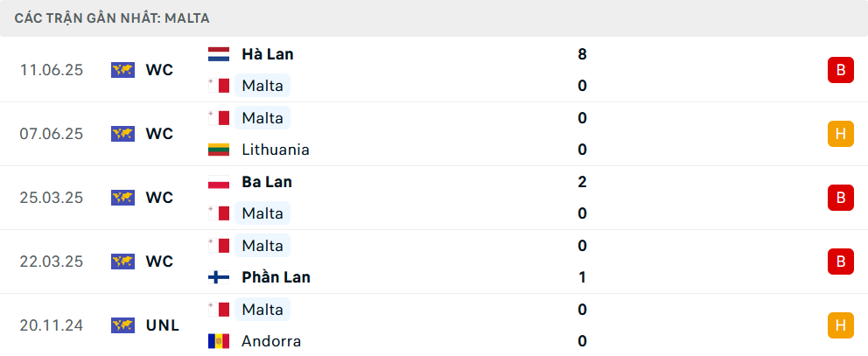Open the Ba Lan team link
This screenshot has width=868, height=356.
coord(266,182)
